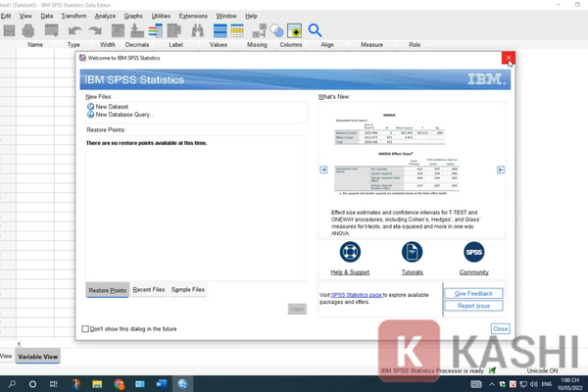Open the Data menu
588x392 pixels.
tap(46, 16)
